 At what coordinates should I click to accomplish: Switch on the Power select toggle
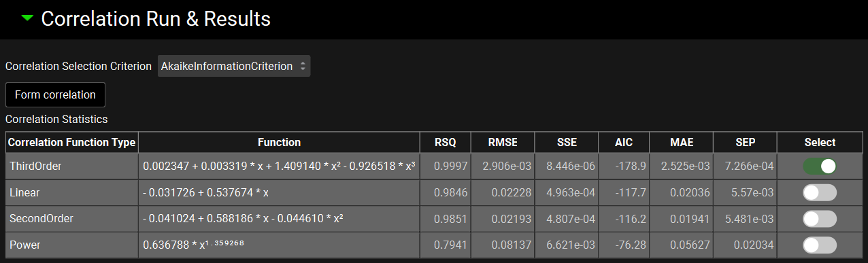pyautogui.click(x=820, y=245)
